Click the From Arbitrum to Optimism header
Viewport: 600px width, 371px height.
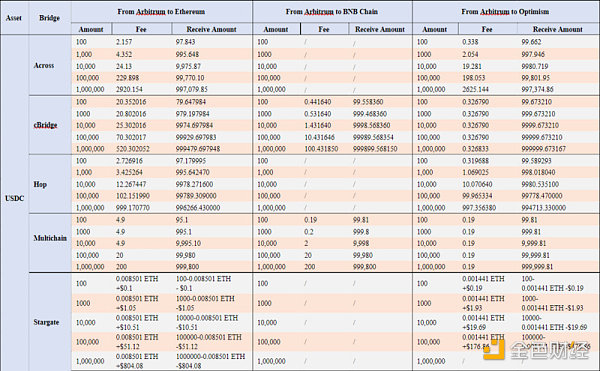point(505,12)
